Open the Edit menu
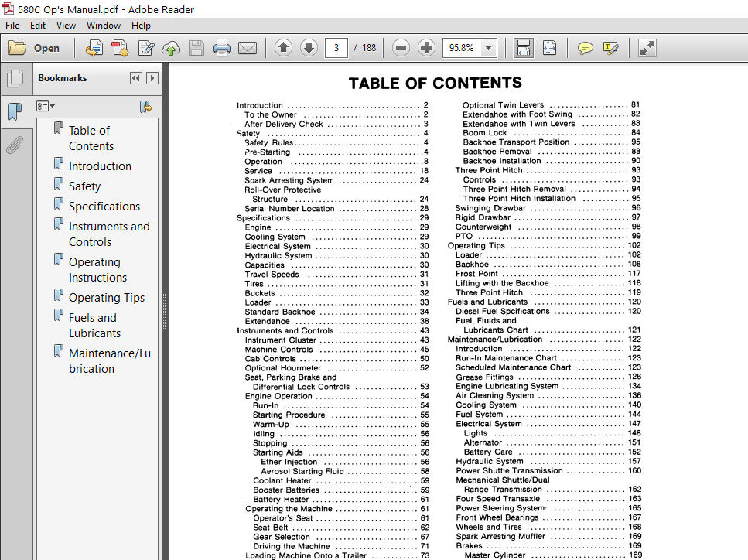This screenshot has height=560, width=748. coord(38,26)
